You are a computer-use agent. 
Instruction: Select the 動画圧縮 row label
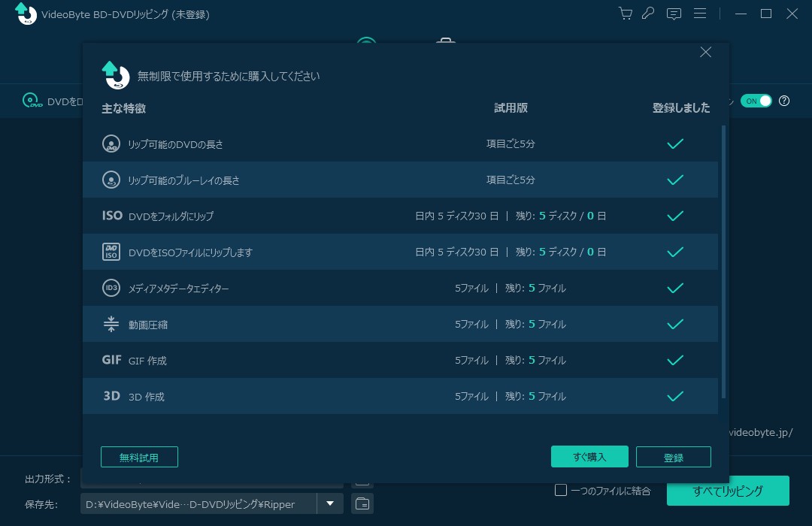tap(148, 325)
